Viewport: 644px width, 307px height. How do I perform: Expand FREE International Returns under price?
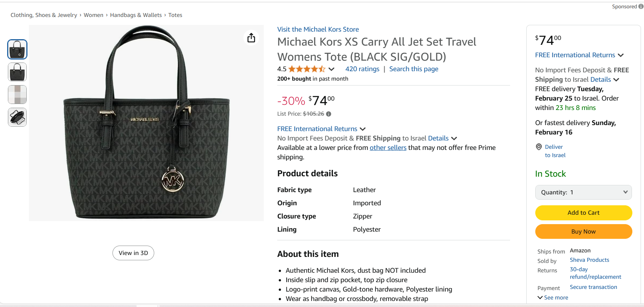(321, 129)
